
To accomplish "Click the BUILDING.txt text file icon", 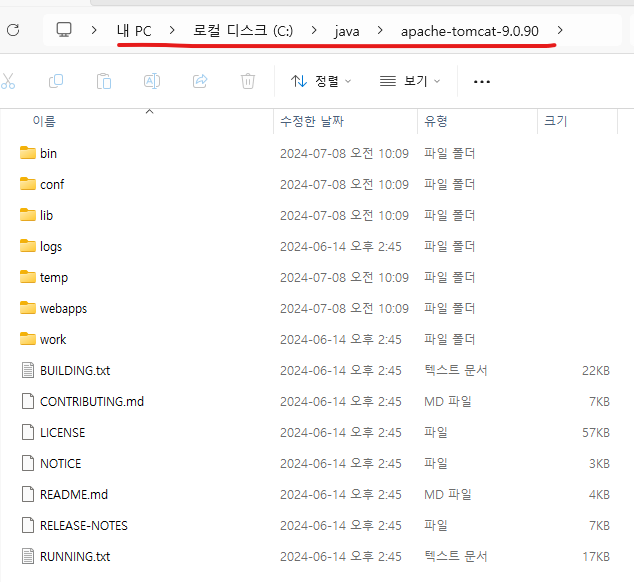I will pyautogui.click(x=28, y=370).
